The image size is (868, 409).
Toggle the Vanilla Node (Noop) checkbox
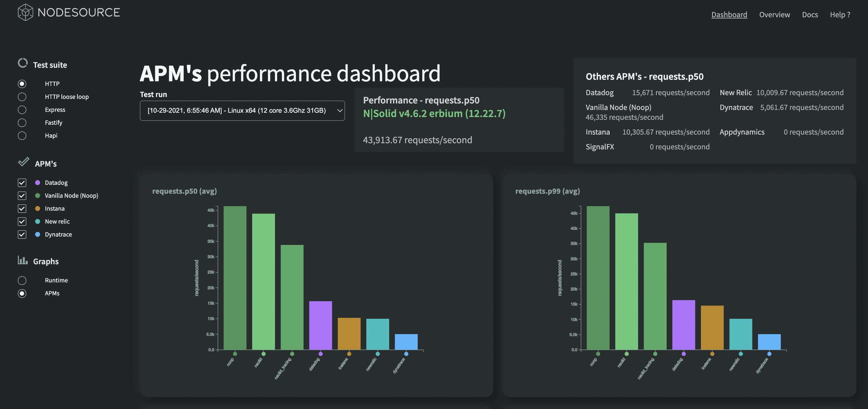[x=22, y=196]
